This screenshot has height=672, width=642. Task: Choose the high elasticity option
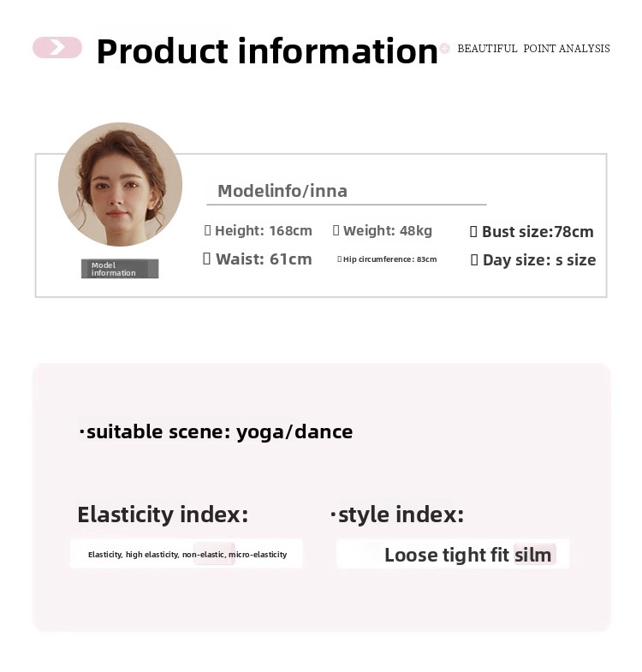(152, 555)
